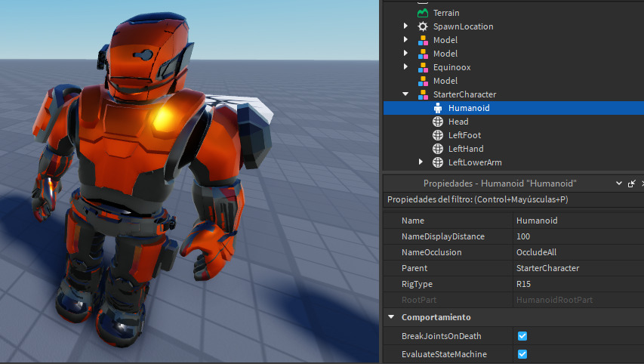
Task: Click the Humanoid figure icon
Action: (x=438, y=108)
